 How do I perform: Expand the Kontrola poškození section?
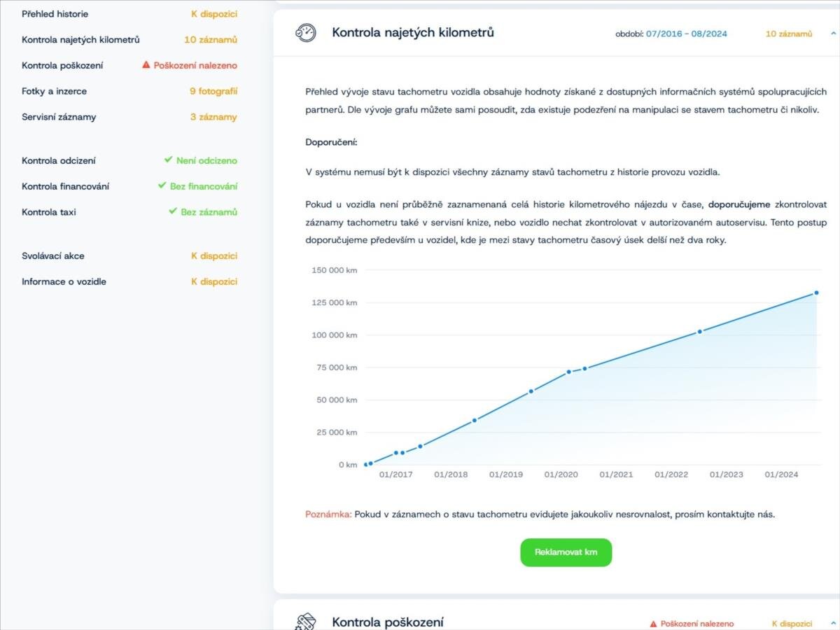833,623
